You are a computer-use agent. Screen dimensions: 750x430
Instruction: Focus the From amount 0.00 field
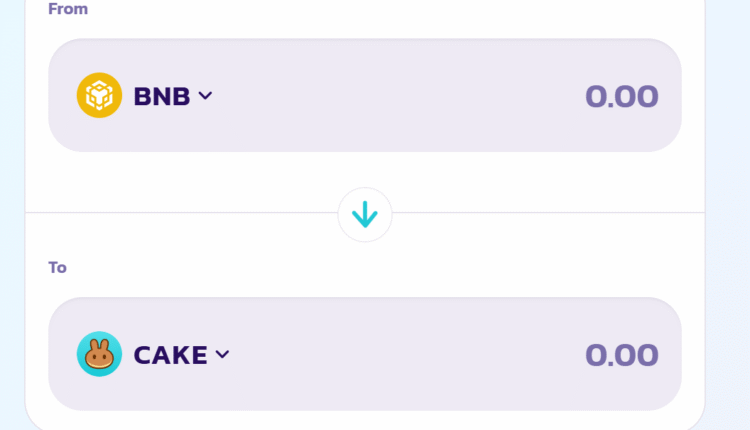pos(621,96)
